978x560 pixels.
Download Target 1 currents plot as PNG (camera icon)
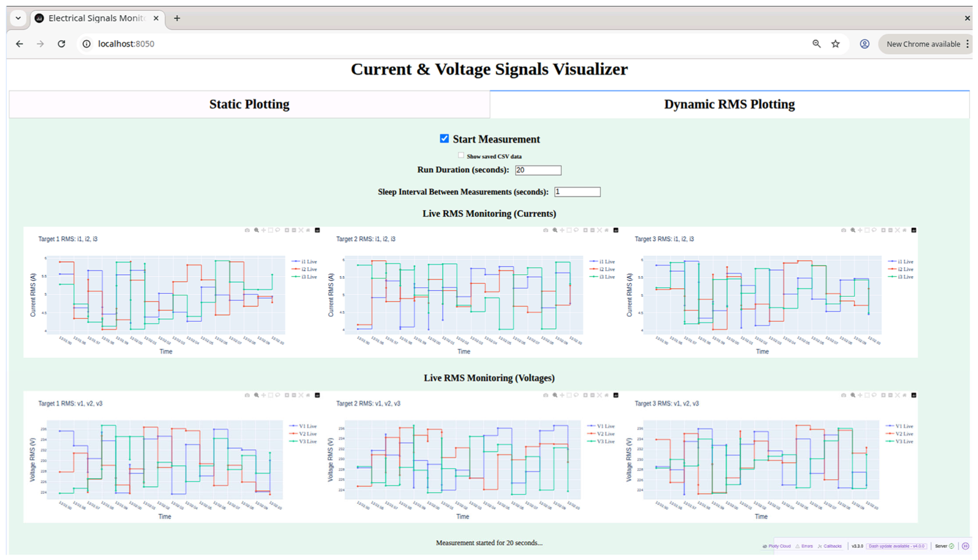pos(247,230)
